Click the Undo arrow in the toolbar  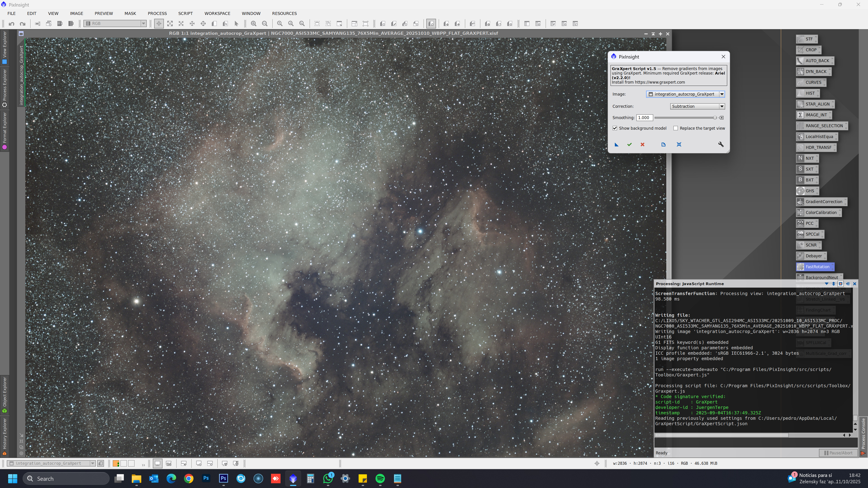12,23
